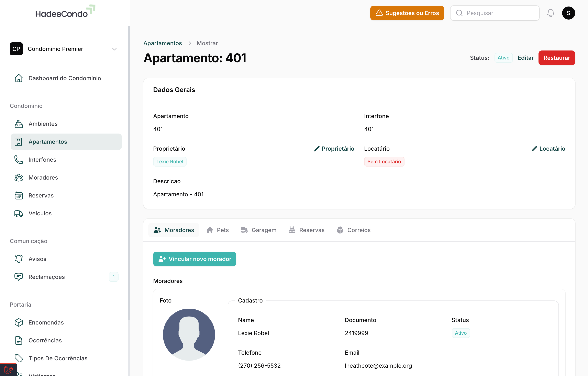Click the Avisos bell icon in sidebar
588x376 pixels.
tap(19, 259)
